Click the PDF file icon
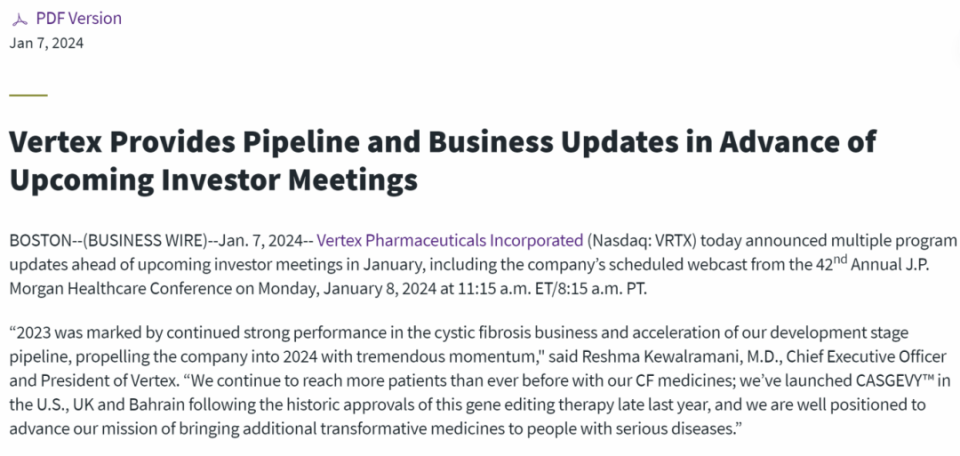Image resolution: width=960 pixels, height=456 pixels. coord(19,20)
